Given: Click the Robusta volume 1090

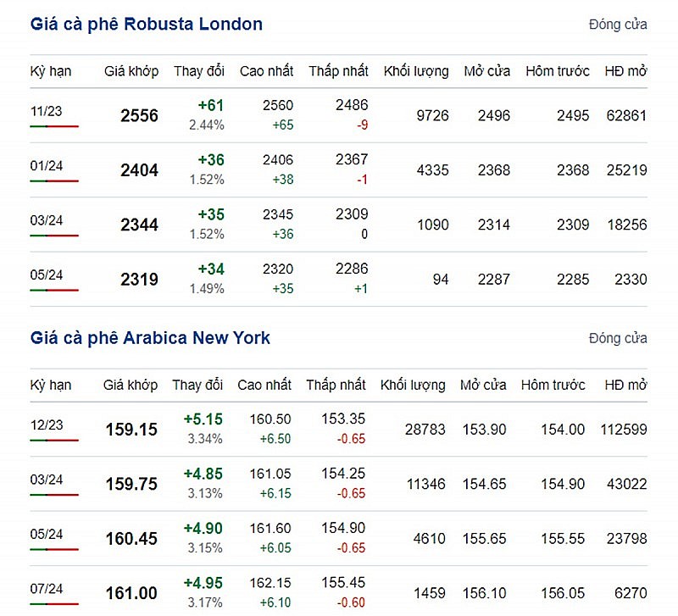Looking at the screenshot, I should coord(433,225).
